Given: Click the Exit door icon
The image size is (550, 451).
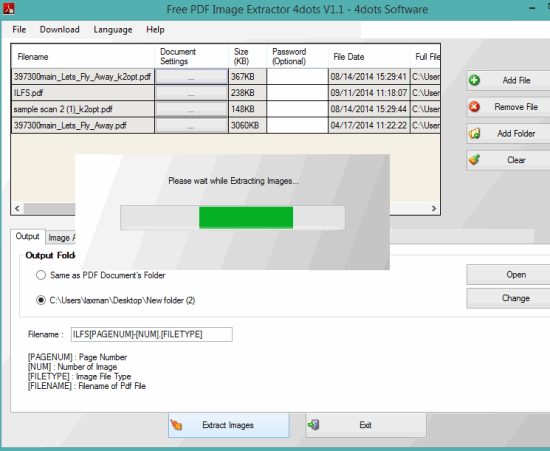Looking at the screenshot, I should 314,425.
